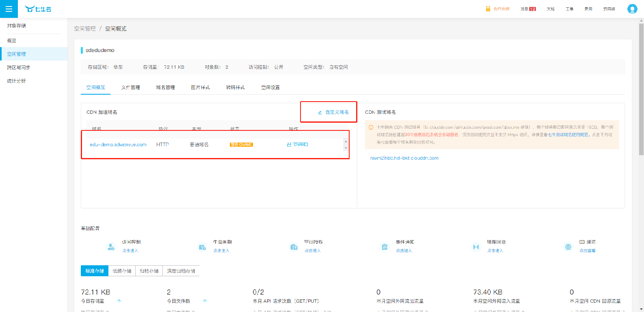Switch to the 空间概览 tab
Viewport: 644px width, 312px height.
click(x=95, y=87)
